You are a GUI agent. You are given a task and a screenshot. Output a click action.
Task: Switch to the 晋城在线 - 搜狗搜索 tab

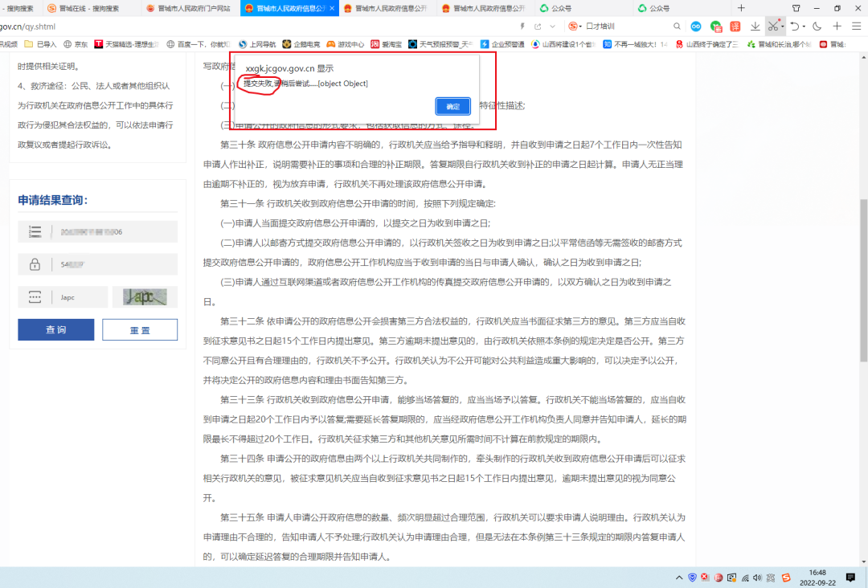(x=88, y=8)
